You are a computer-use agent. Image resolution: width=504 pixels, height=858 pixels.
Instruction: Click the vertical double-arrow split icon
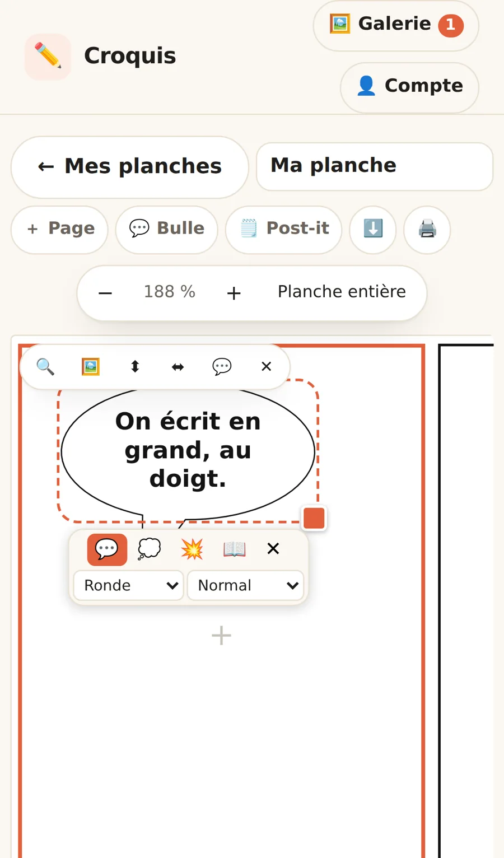(135, 367)
